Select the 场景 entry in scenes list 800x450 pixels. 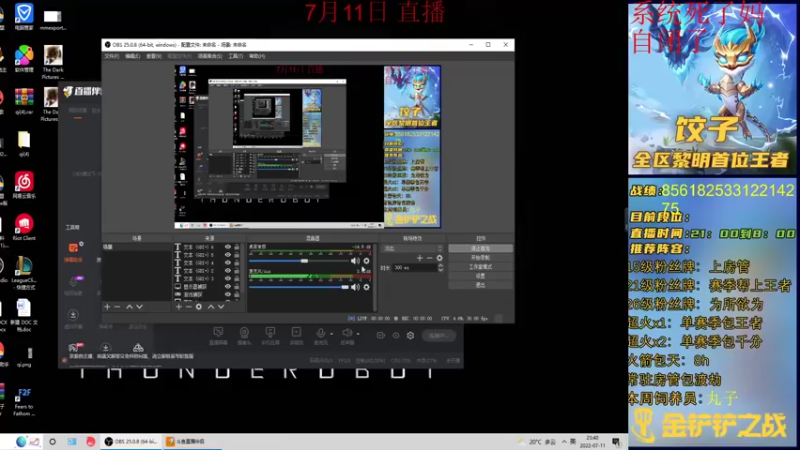pos(136,247)
